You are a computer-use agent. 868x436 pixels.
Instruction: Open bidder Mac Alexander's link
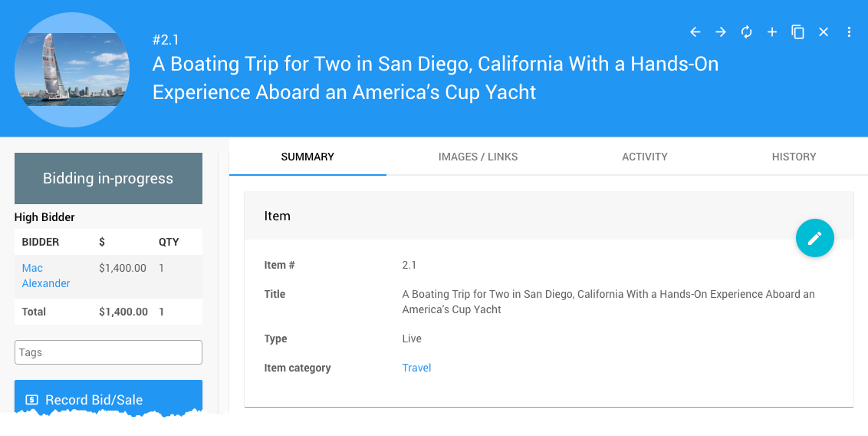point(45,276)
